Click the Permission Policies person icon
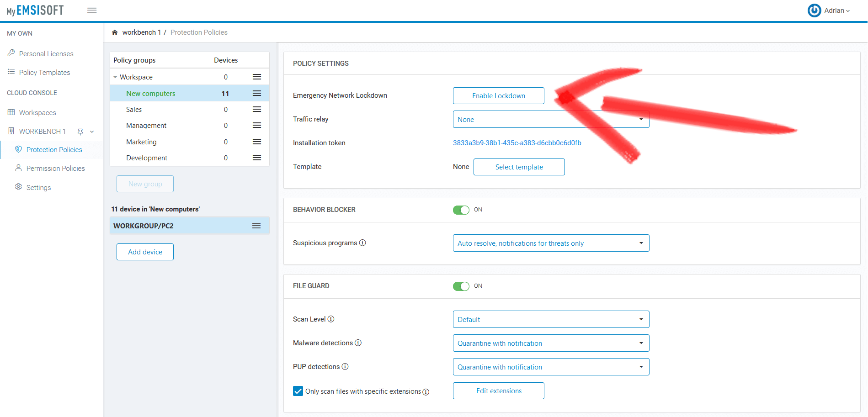 [x=18, y=168]
